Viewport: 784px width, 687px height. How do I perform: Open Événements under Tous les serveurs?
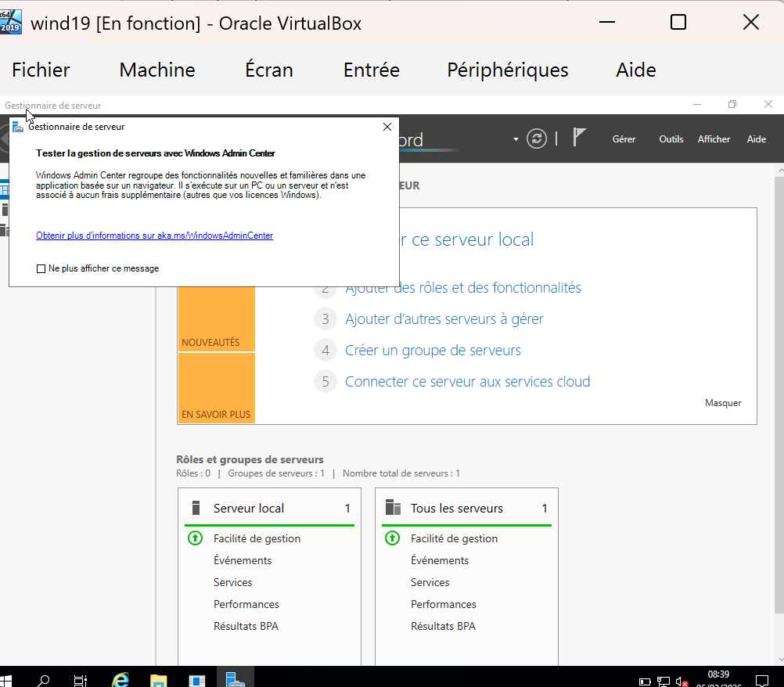(440, 560)
